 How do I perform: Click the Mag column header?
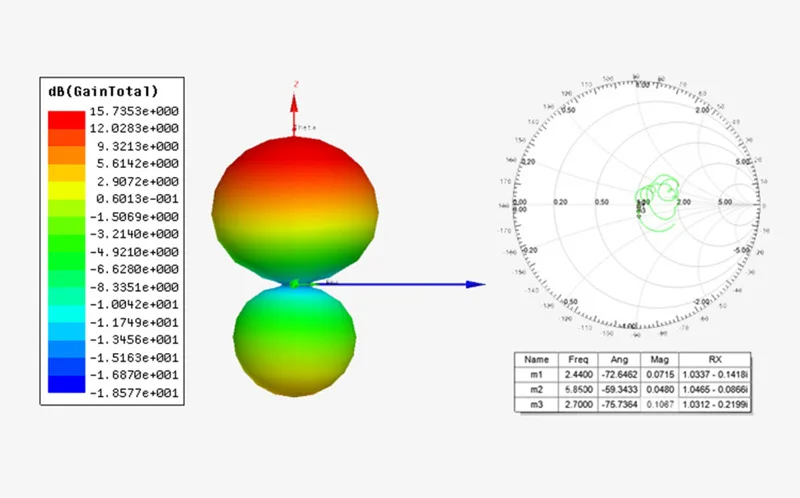pos(660,359)
